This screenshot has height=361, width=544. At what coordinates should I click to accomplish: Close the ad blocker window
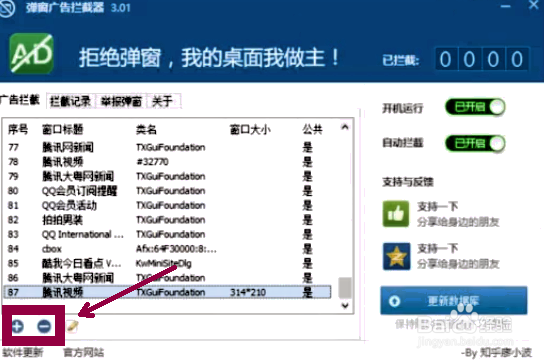tap(534, 6)
